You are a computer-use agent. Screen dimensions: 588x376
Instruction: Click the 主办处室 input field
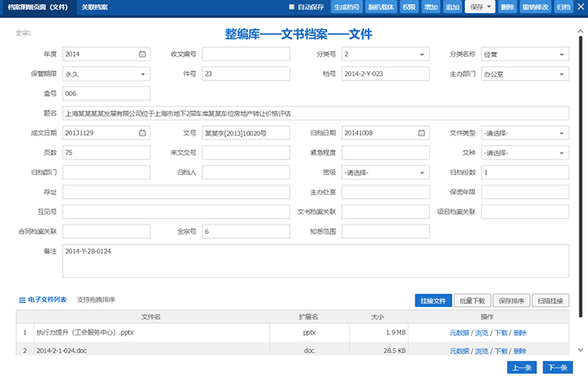(386, 192)
